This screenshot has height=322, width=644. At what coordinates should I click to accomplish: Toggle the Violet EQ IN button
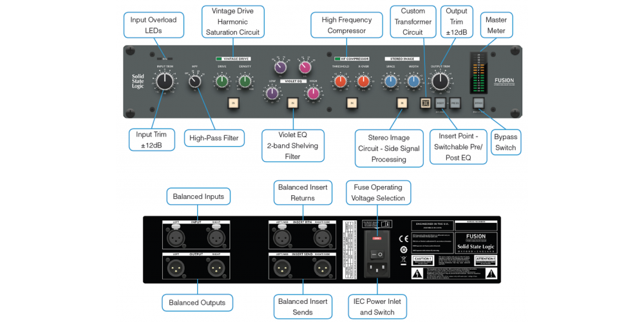(x=292, y=103)
